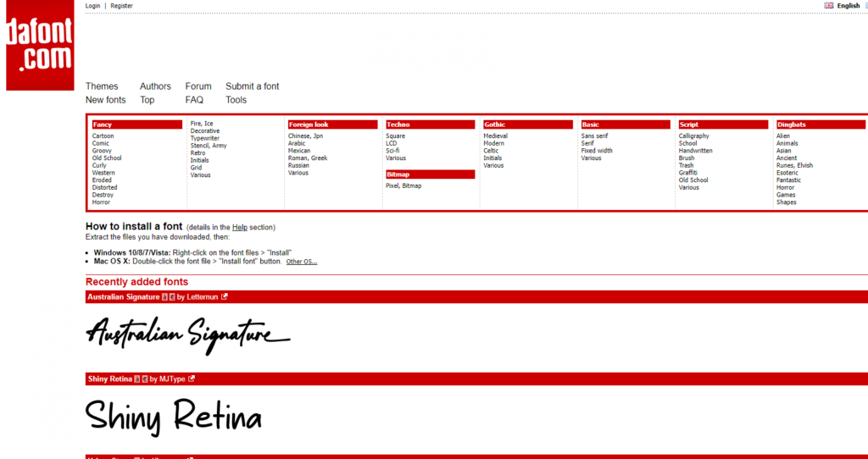Image resolution: width=868 pixels, height=459 pixels.
Task: Open the Authors page
Action: click(156, 86)
